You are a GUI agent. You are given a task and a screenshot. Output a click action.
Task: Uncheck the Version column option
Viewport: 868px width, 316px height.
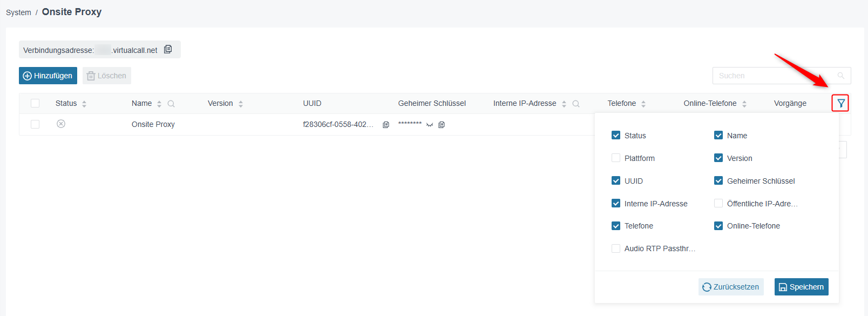point(718,158)
